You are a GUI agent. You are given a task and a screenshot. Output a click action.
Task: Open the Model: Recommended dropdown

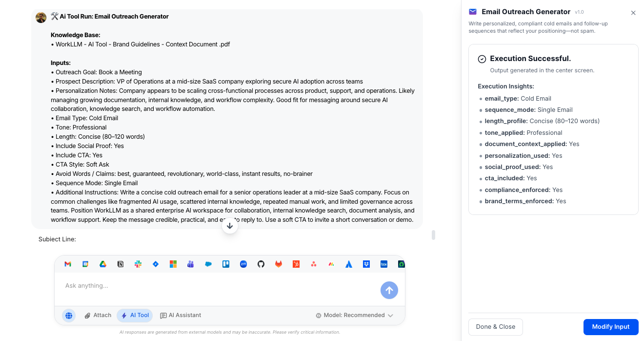pyautogui.click(x=354, y=316)
